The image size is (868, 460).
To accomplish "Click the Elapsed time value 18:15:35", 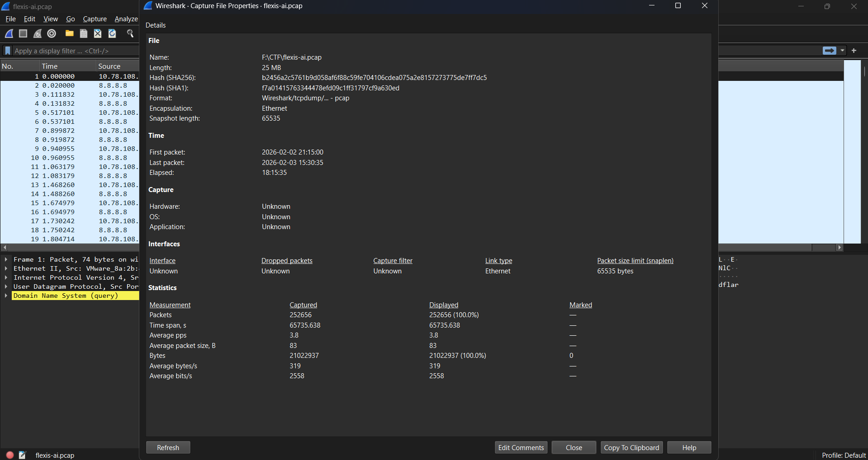I will coord(274,173).
